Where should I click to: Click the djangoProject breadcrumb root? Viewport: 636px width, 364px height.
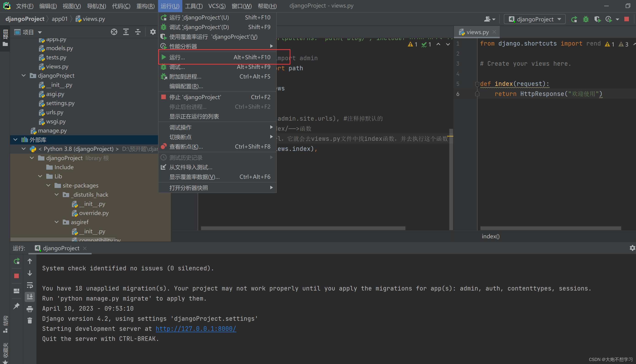(25, 19)
